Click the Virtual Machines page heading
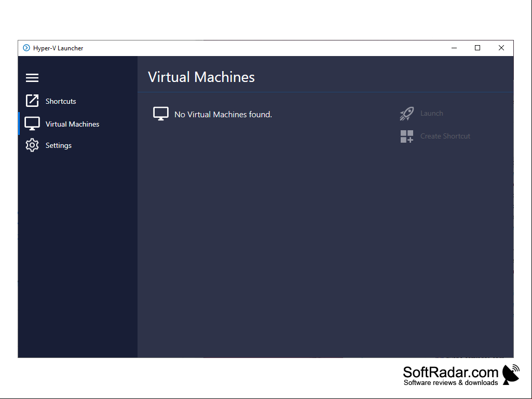Viewport: 532px width, 399px height. click(201, 77)
